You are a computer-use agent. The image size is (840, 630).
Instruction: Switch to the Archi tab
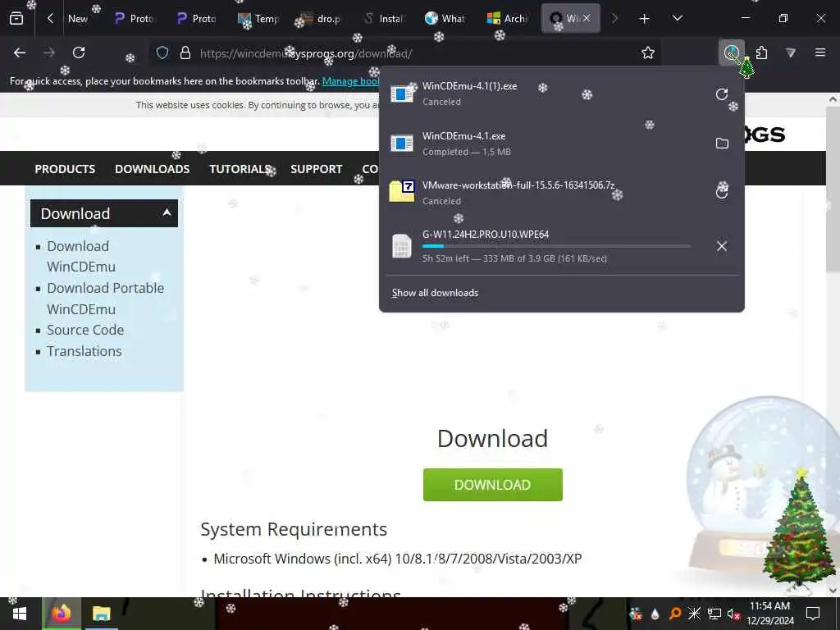(x=507, y=19)
